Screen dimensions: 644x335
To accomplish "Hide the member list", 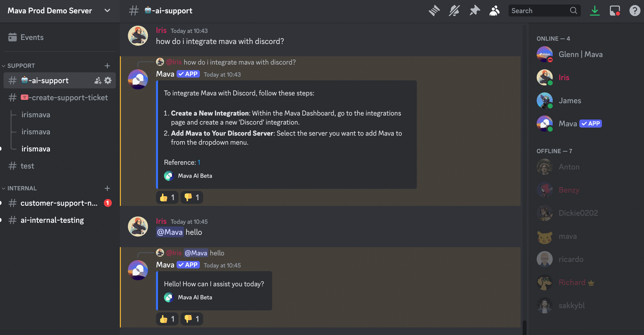I will coord(494,10).
